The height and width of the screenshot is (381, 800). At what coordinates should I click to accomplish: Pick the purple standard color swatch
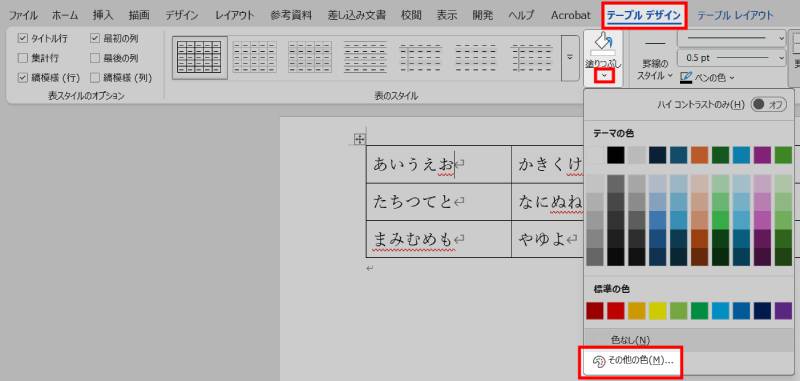(x=783, y=311)
